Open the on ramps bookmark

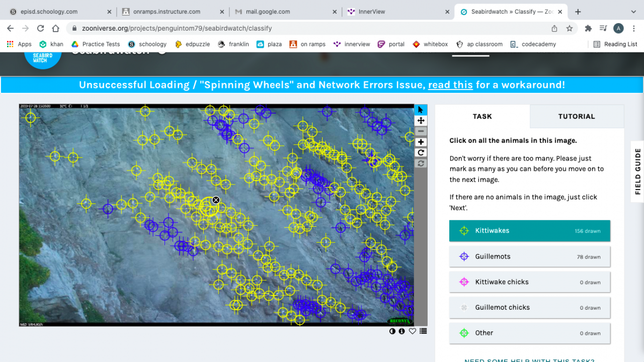307,44
